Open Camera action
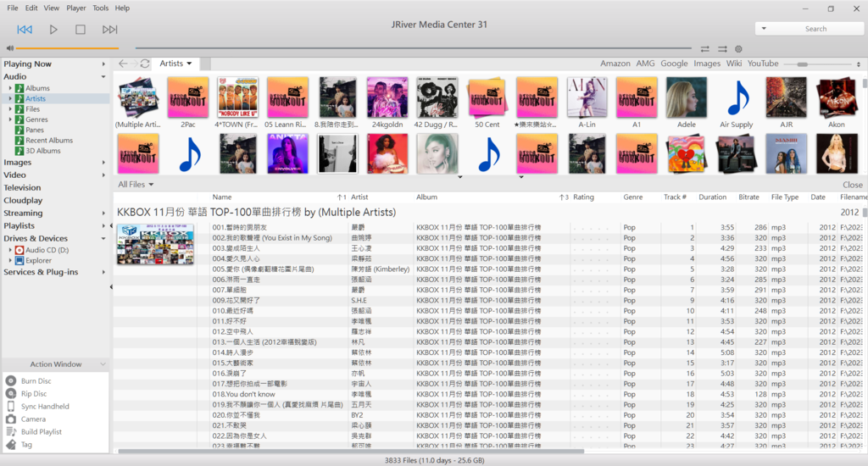Screen dimensions: 868x466 click(33, 419)
